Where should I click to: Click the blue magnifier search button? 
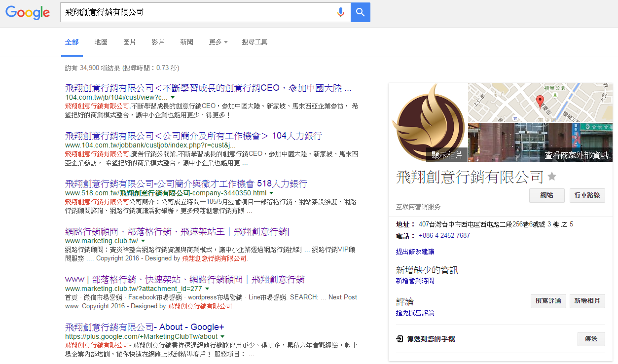[x=361, y=12]
